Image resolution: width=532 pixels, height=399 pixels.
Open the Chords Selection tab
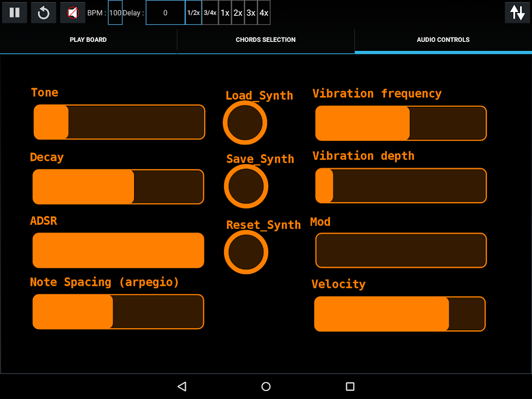tap(266, 40)
